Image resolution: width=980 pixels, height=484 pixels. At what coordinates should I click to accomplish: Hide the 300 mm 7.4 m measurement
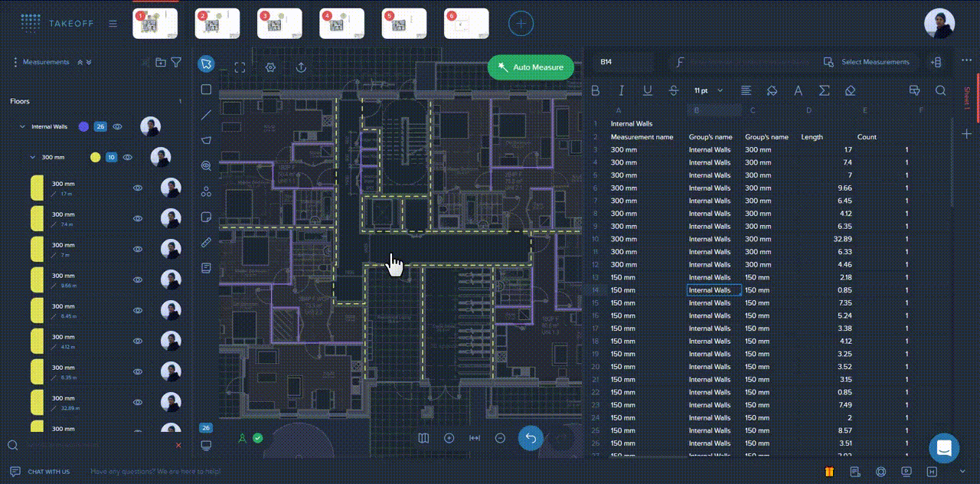coord(138,218)
